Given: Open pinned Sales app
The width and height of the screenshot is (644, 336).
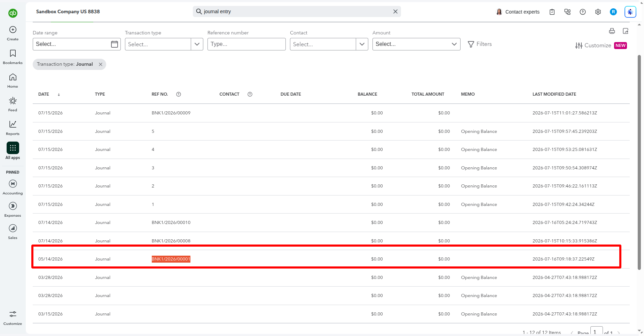Looking at the screenshot, I should coord(13,232).
